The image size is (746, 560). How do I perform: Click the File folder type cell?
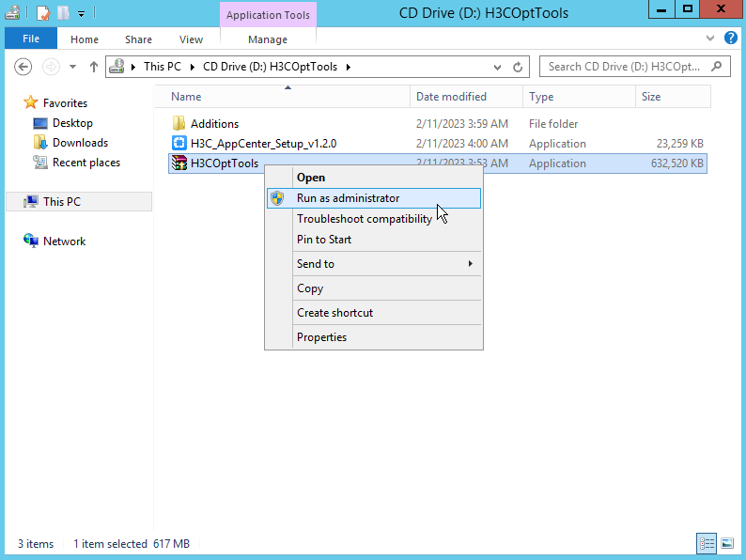point(552,124)
